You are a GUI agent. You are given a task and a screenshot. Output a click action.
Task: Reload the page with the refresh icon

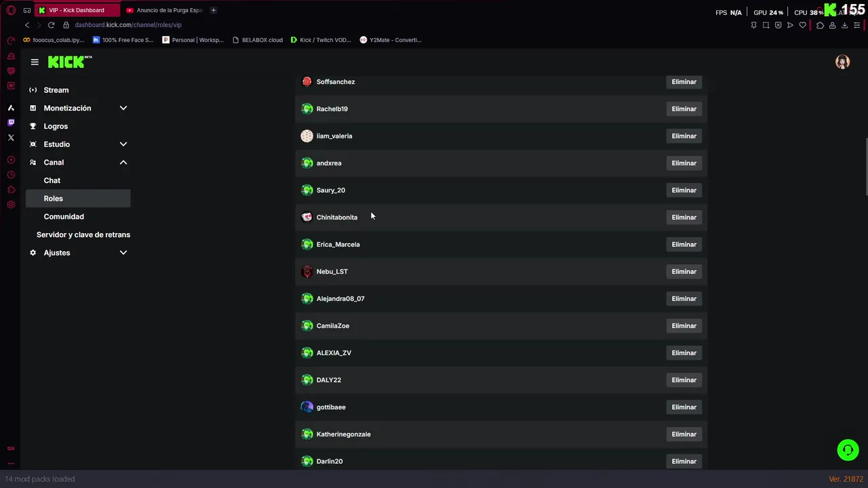click(51, 25)
